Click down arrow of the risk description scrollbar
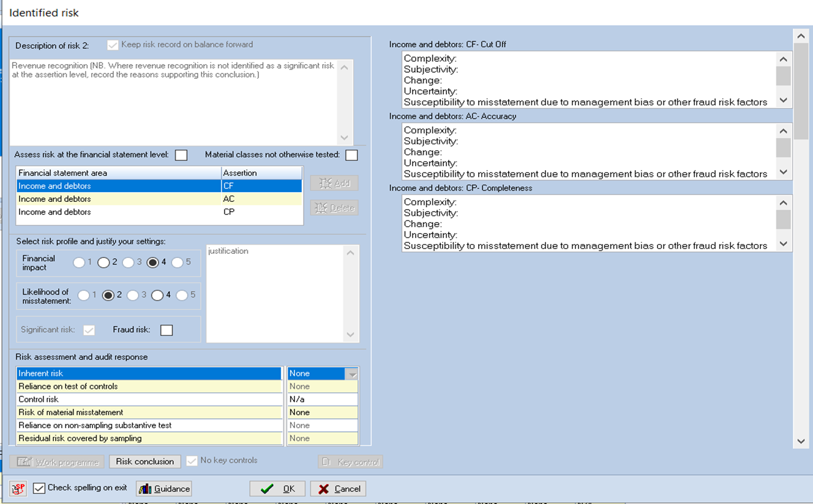This screenshot has height=504, width=813. [x=344, y=138]
